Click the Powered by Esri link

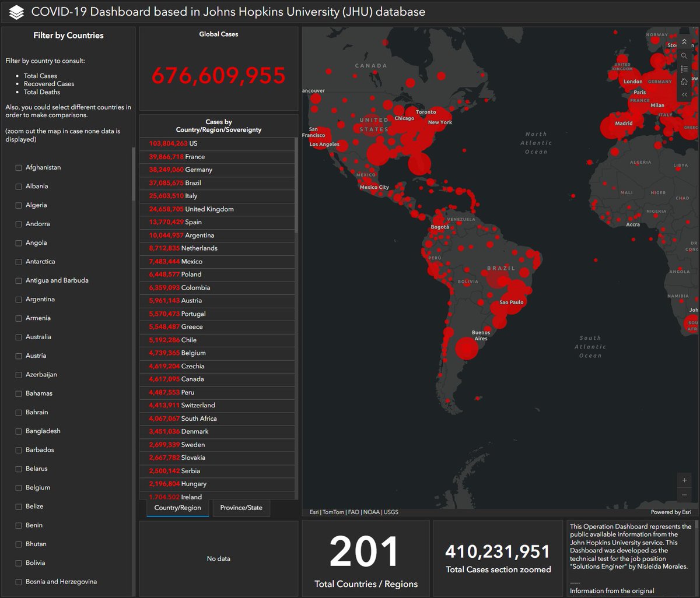(x=671, y=512)
